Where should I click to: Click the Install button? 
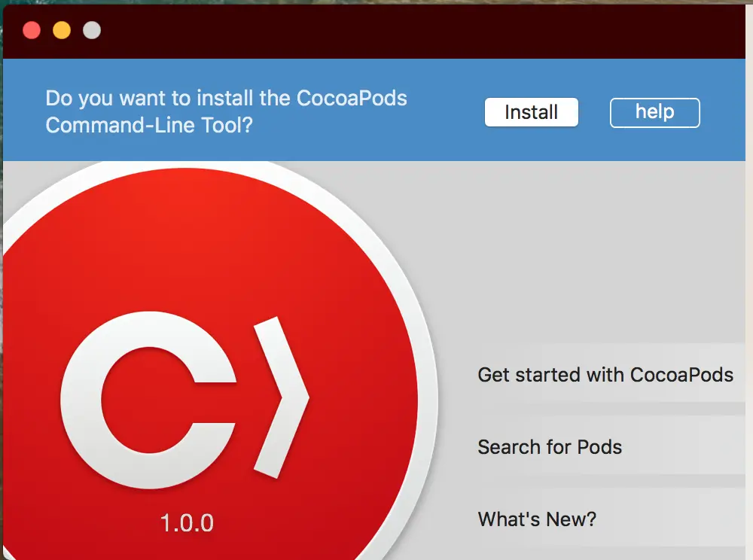[x=531, y=112]
